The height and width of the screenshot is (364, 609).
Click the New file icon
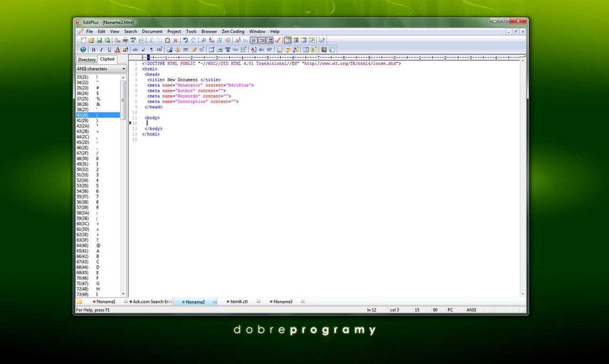83,40
